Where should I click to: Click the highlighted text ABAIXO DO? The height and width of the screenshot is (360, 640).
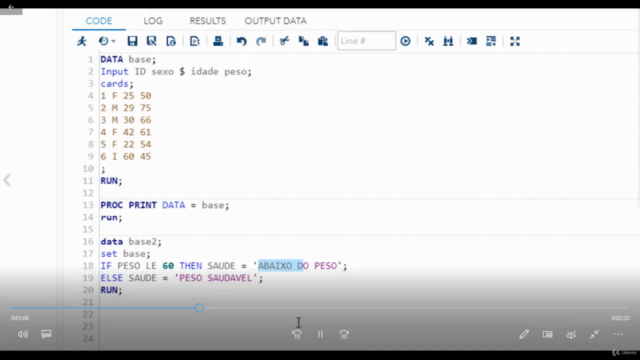[x=281, y=266]
